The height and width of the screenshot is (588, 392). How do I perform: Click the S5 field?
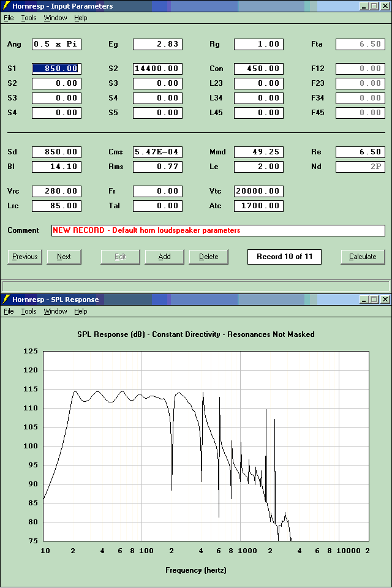click(x=157, y=113)
